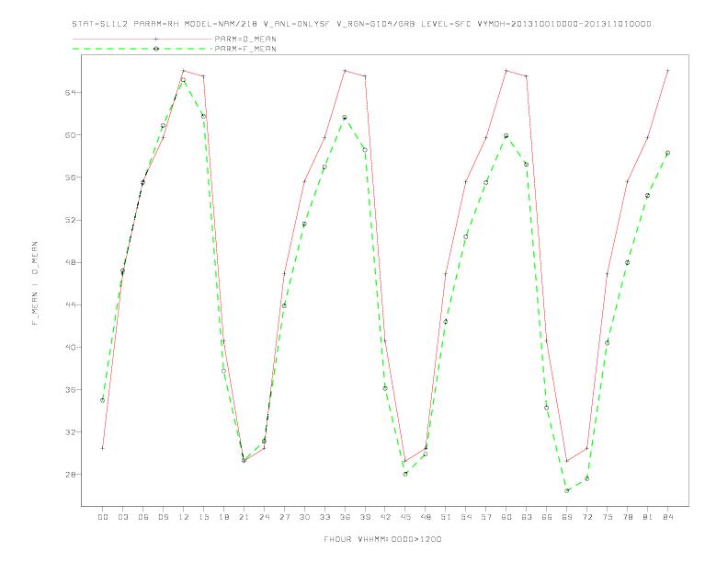Click the red O_MEAN legend line sample

(x=142, y=39)
